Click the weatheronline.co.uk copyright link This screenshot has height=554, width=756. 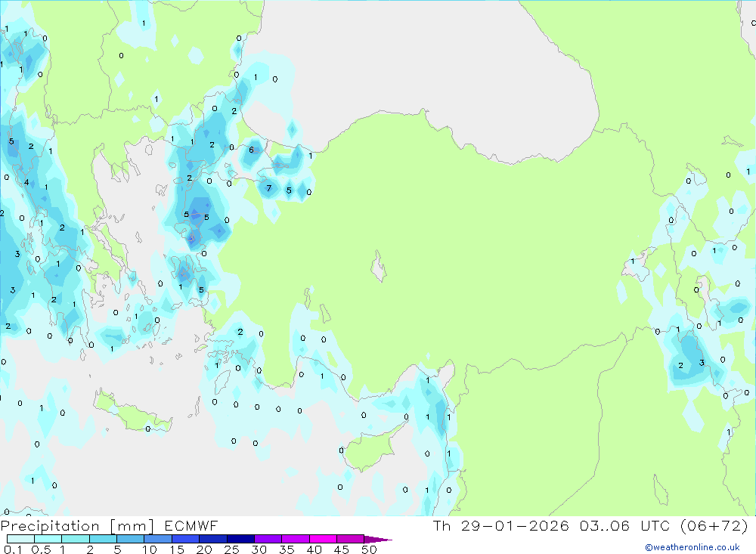tap(692, 546)
